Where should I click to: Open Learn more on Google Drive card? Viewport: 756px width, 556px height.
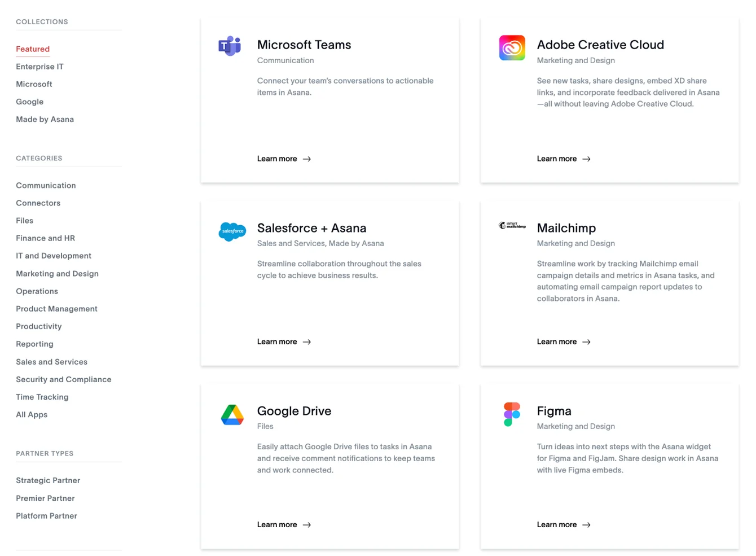pos(284,524)
